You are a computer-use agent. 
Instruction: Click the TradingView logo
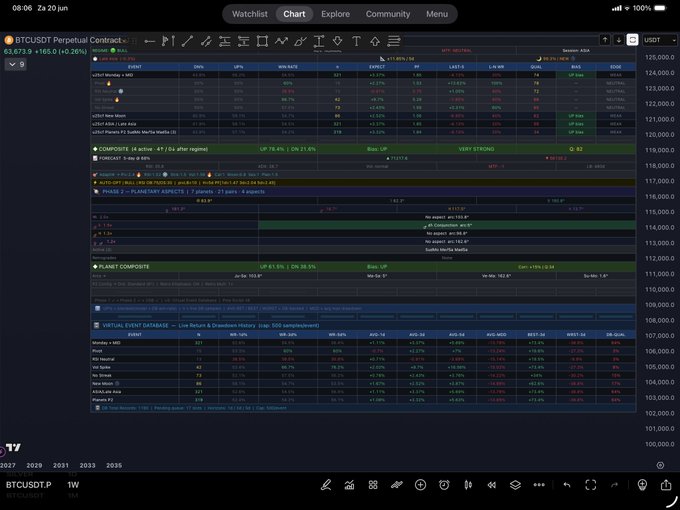[x=13, y=448]
